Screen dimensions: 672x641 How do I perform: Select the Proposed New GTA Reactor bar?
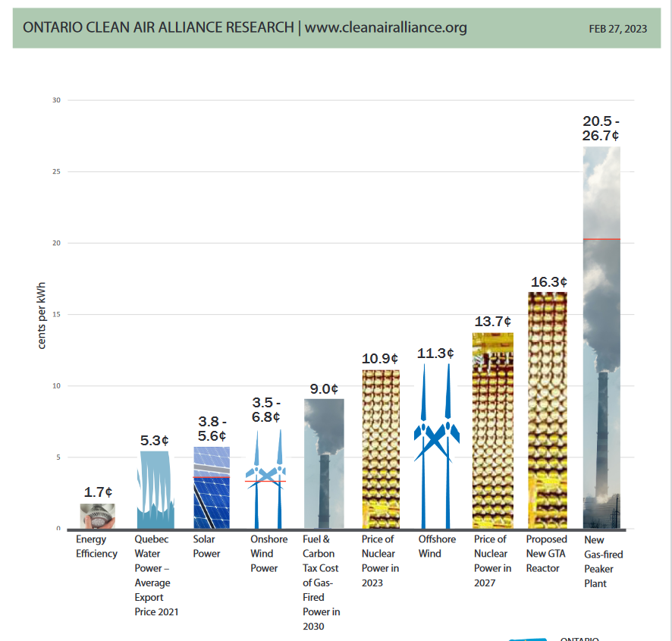pyautogui.click(x=547, y=410)
